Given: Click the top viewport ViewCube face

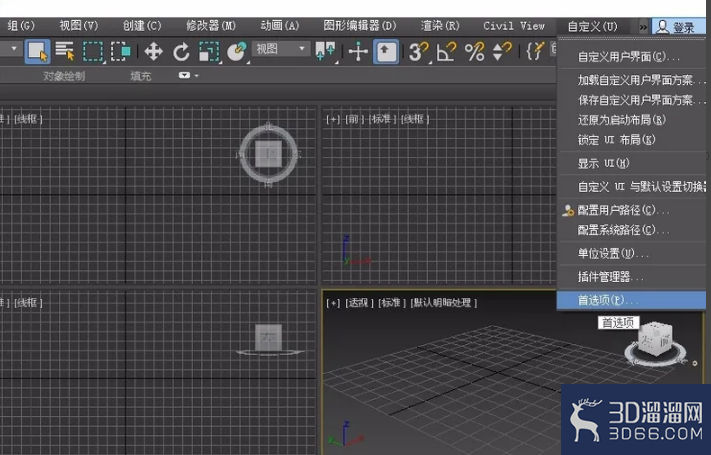Looking at the screenshot, I should point(268,154).
